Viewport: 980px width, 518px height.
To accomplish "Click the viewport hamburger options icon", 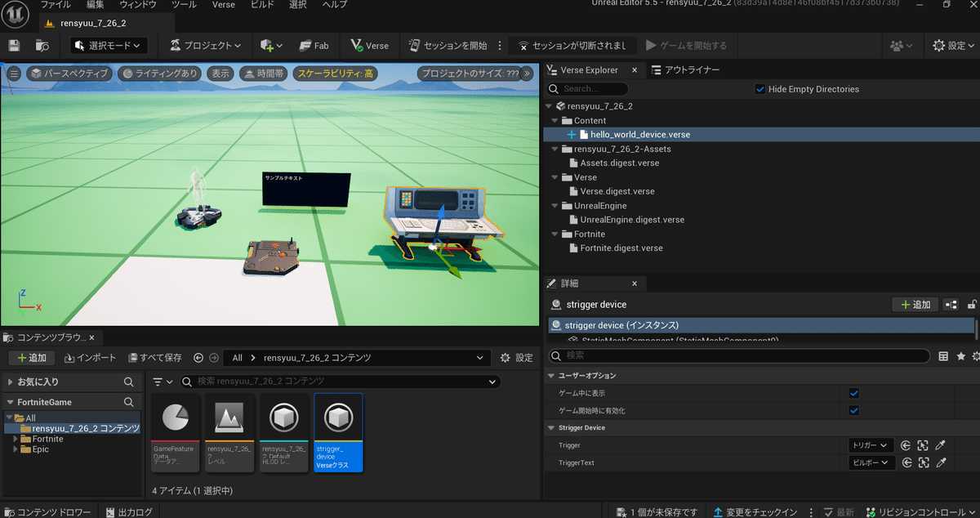I will click(x=13, y=74).
